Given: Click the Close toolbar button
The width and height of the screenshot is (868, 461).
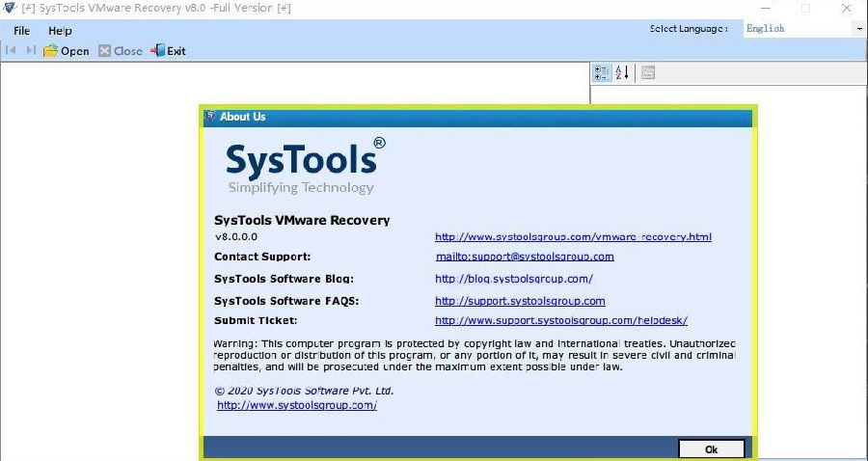Looking at the screenshot, I should pos(121,51).
